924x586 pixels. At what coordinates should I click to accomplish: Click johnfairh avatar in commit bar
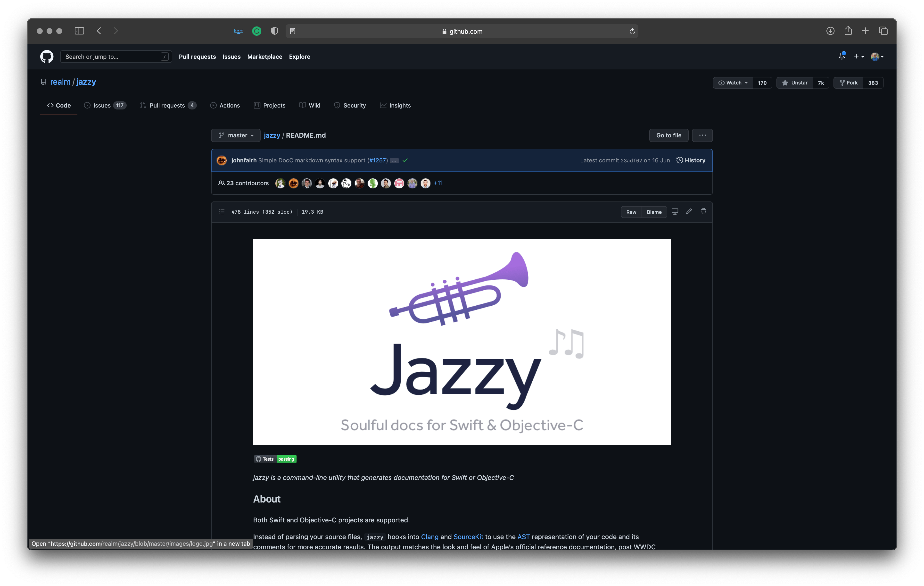(222, 160)
